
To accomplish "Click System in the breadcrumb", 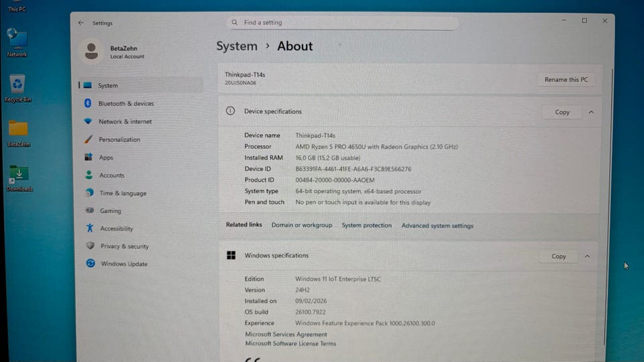I will [237, 46].
